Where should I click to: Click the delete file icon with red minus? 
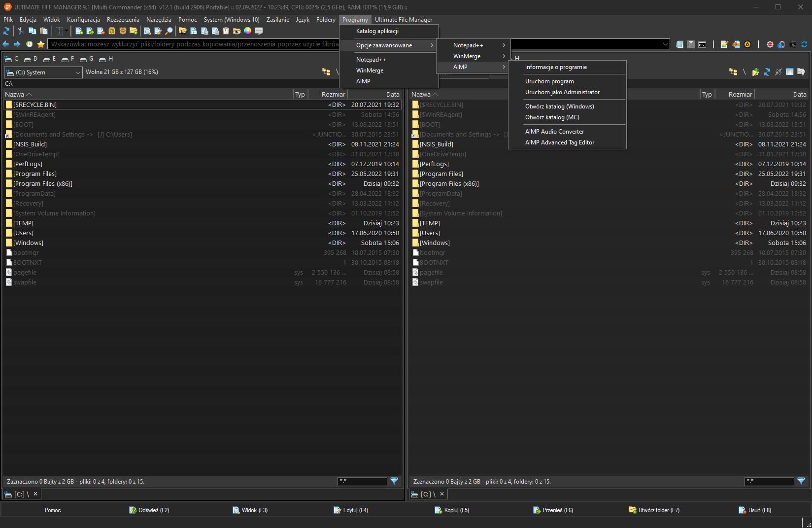101,31
